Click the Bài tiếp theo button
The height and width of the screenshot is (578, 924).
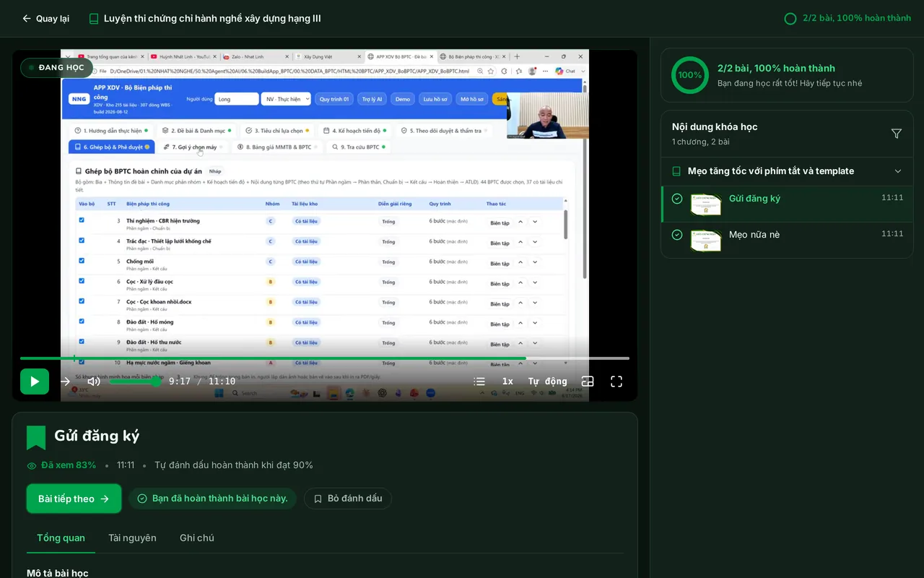(x=74, y=499)
